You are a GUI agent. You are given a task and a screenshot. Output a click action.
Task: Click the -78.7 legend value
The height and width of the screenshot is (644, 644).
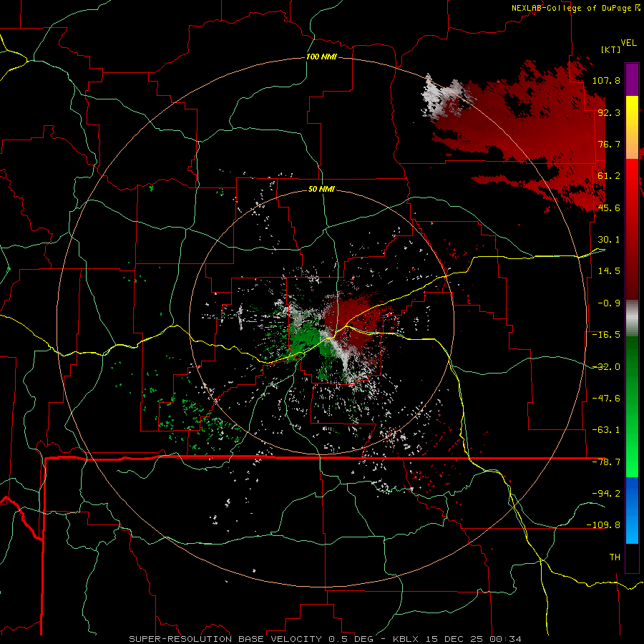coord(606,462)
